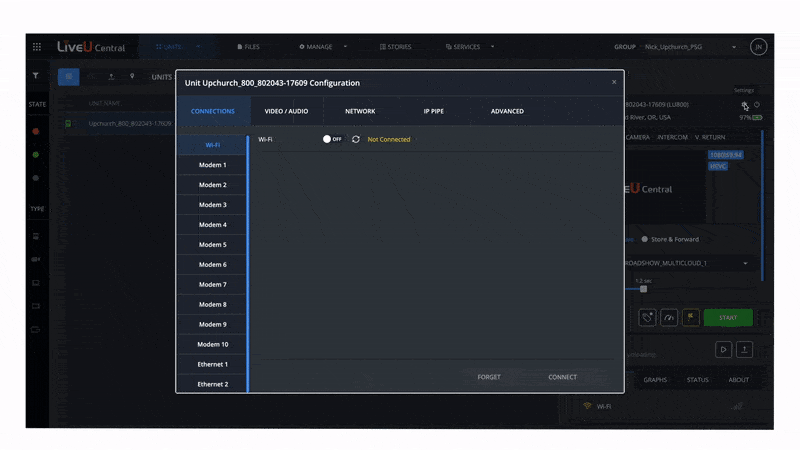
Task: Open the STORIES menu
Action: tap(395, 47)
